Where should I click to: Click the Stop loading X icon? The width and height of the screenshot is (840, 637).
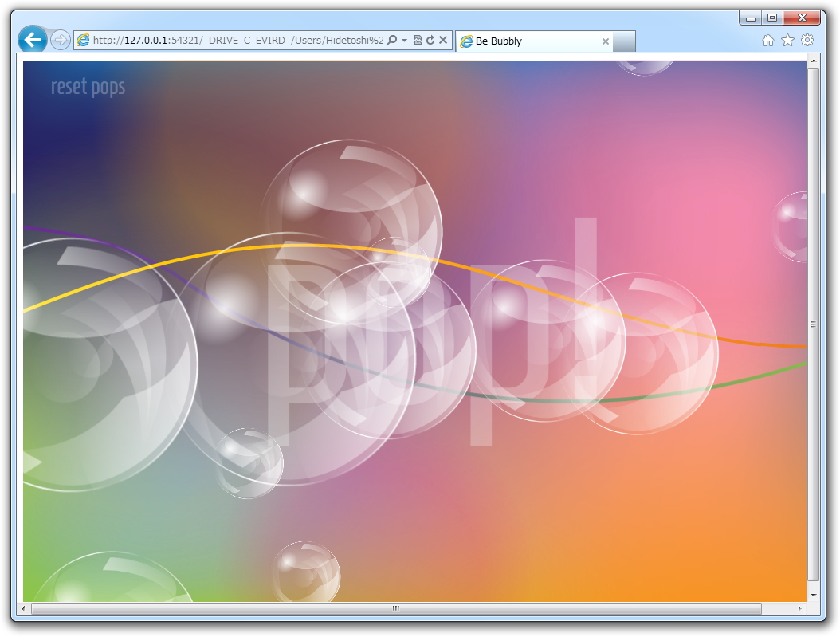pos(443,40)
